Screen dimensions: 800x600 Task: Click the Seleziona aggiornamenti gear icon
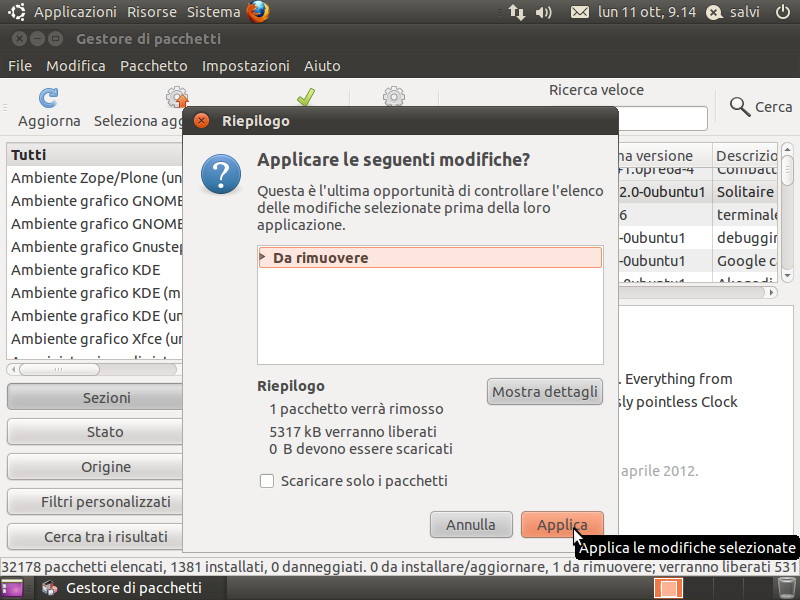click(177, 97)
